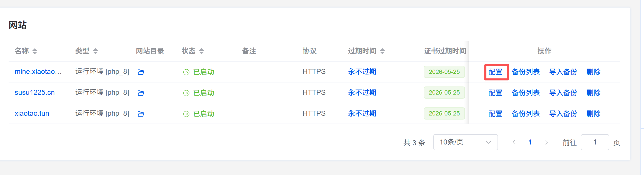Toggle running status of xiaotao.fun

click(199, 114)
